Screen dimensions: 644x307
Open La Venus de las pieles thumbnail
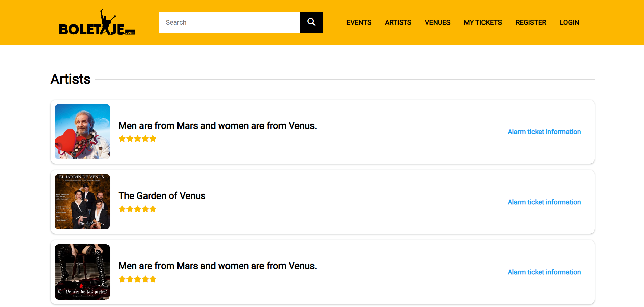coord(82,272)
